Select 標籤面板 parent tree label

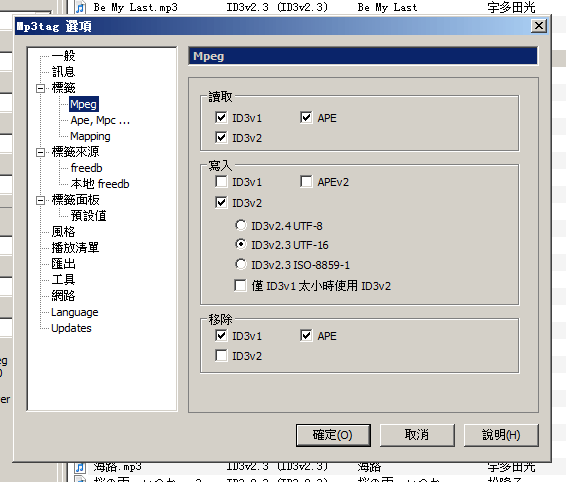coord(75,200)
